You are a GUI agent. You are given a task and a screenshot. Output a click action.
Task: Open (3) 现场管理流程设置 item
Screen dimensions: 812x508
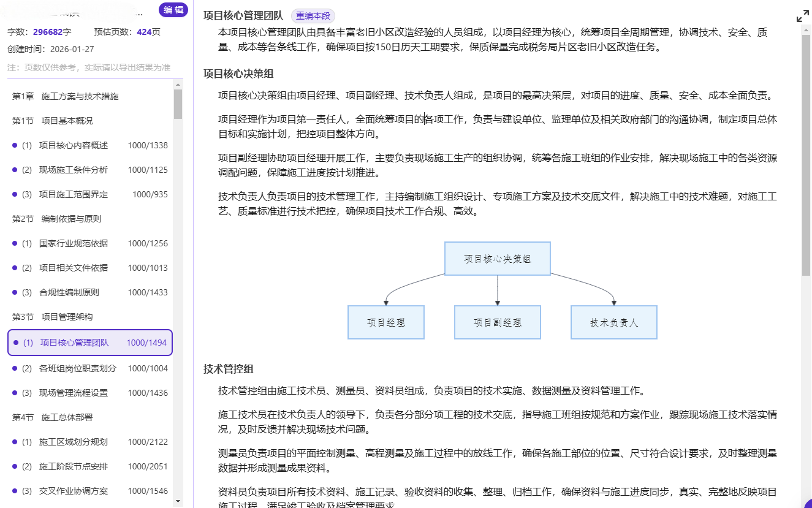coord(89,393)
